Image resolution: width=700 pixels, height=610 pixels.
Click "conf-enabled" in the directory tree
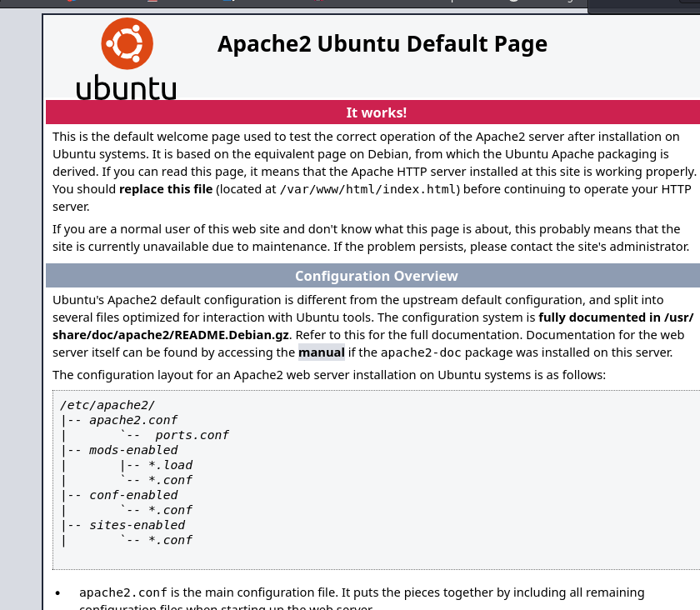pos(133,495)
